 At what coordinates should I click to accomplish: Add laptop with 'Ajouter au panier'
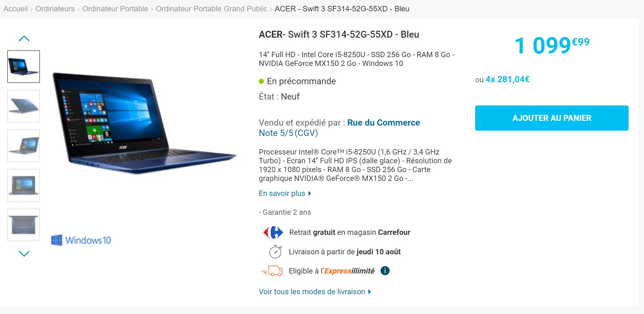[x=552, y=118]
